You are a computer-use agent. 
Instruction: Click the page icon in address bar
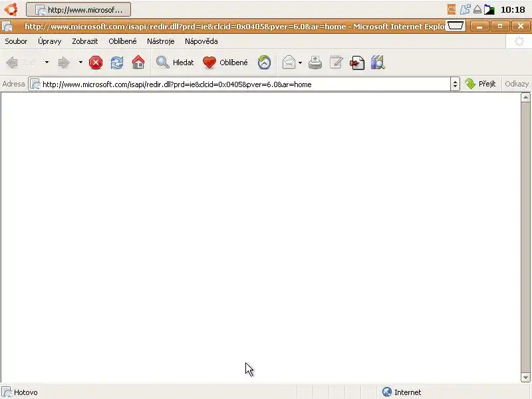[35, 84]
